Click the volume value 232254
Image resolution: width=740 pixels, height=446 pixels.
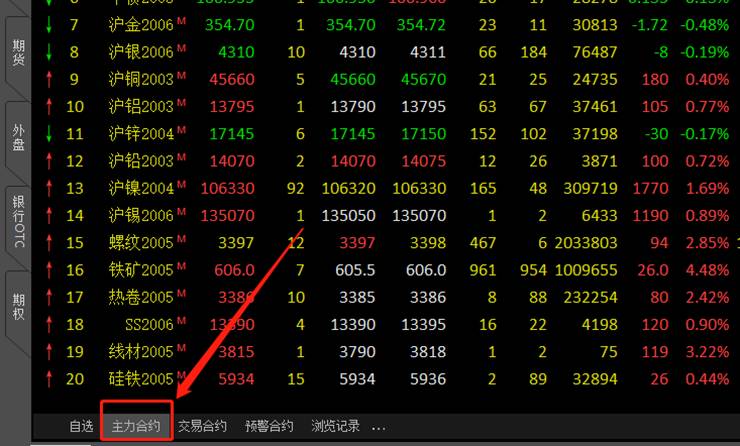(x=590, y=297)
